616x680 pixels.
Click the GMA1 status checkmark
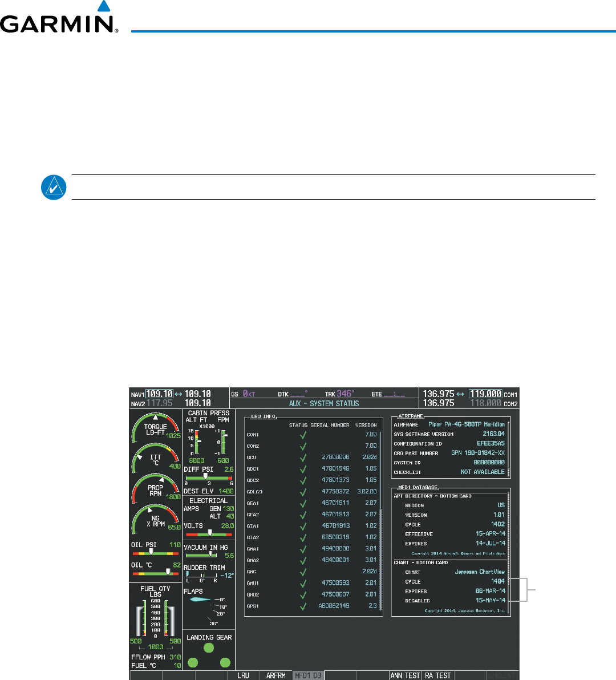coord(303,549)
